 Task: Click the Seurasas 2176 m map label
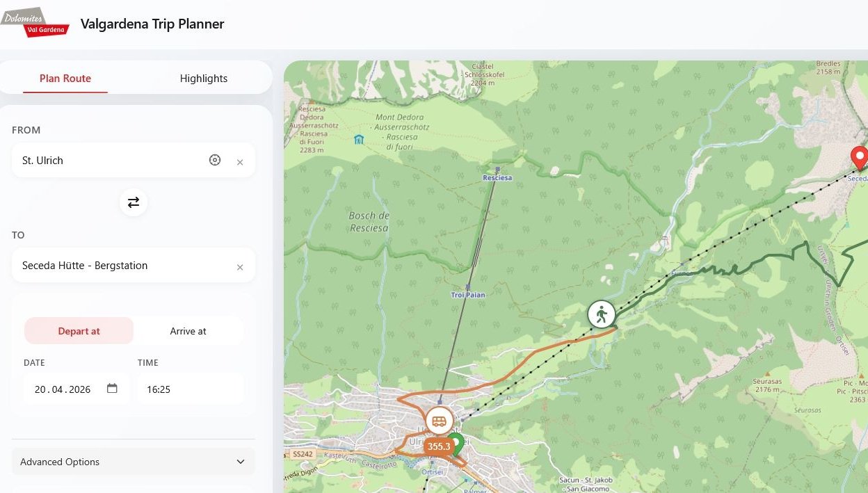point(766,386)
